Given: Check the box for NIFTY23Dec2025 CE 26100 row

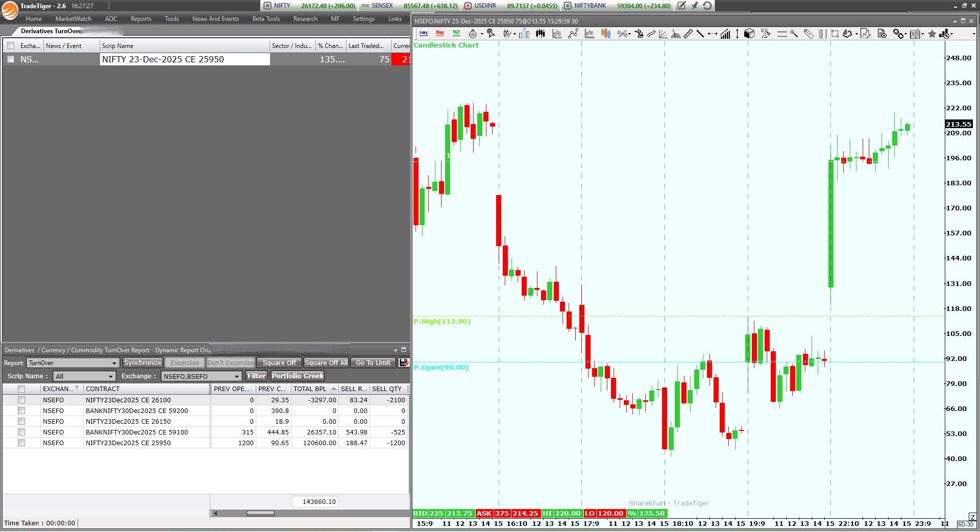Looking at the screenshot, I should click(21, 400).
